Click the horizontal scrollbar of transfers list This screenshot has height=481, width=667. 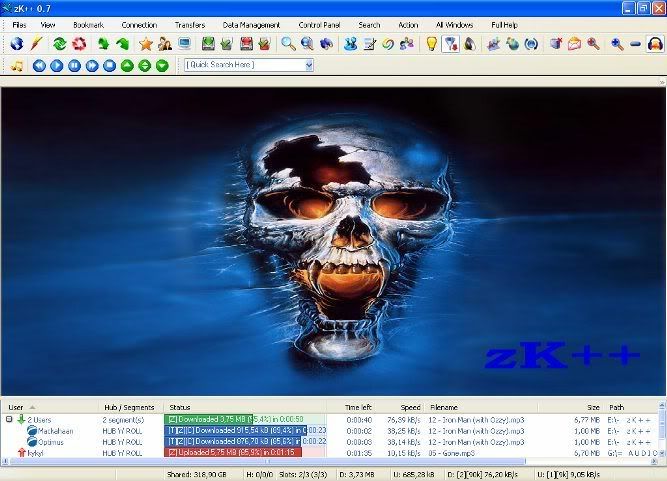click(268, 461)
